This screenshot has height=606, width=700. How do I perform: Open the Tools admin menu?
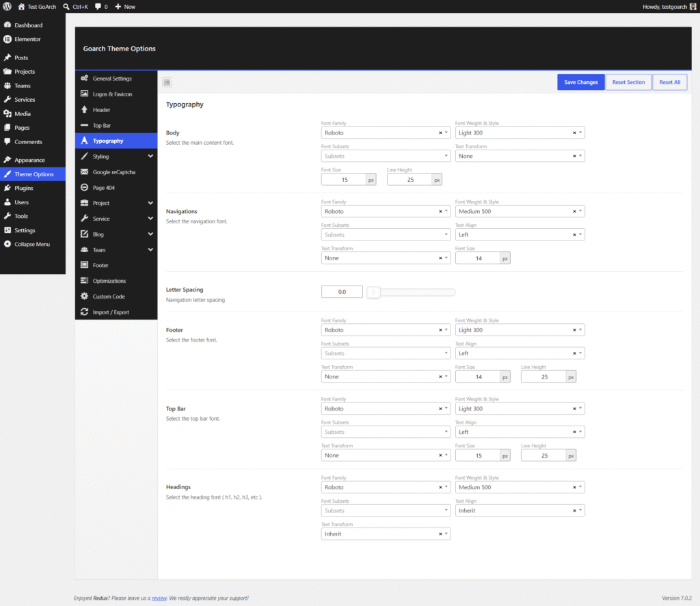[33, 216]
